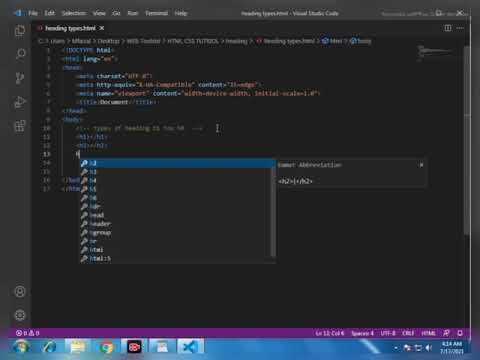The width and height of the screenshot is (480, 360).
Task: Open the Run menu
Action: tap(133, 13)
